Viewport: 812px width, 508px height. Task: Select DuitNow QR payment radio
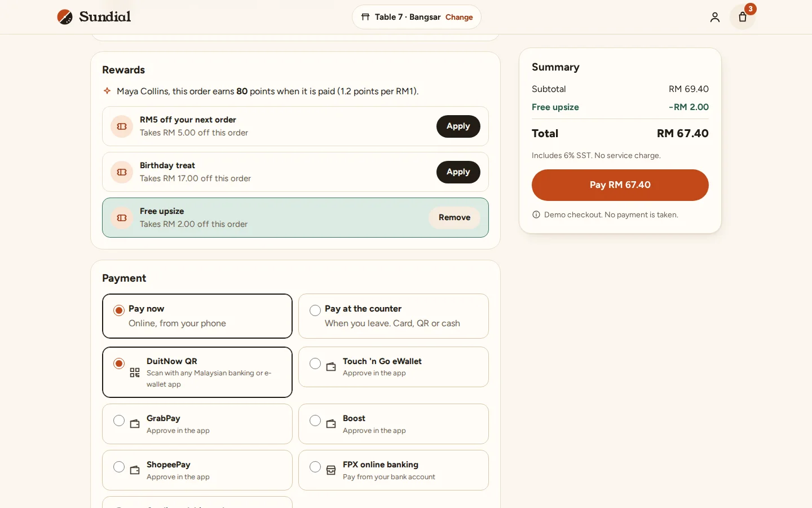click(119, 364)
